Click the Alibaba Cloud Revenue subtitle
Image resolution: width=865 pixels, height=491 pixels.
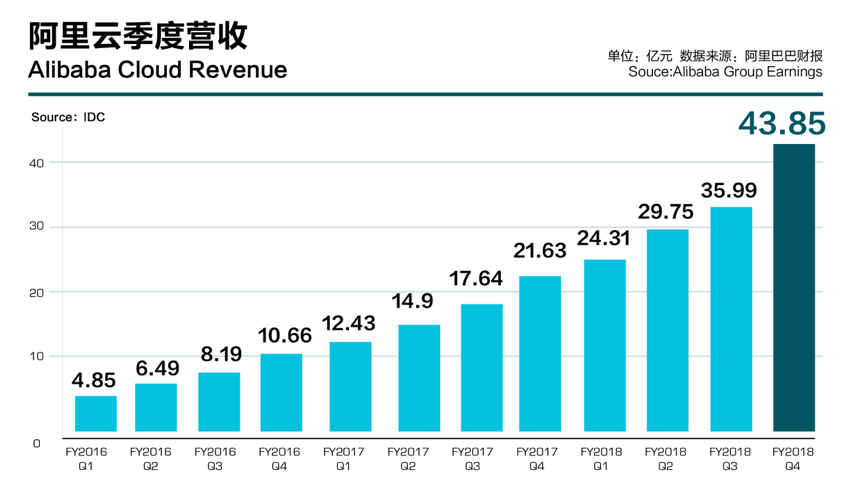point(158,70)
